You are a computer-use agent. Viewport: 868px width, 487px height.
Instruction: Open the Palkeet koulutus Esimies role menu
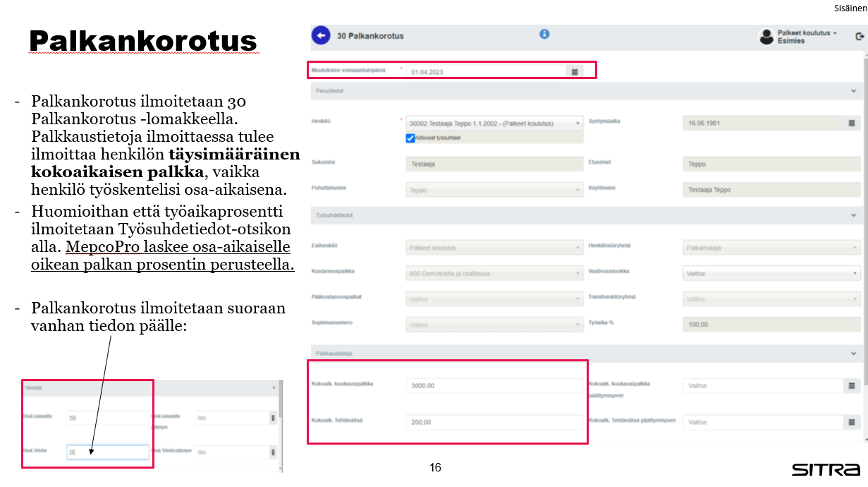pyautogui.click(x=800, y=33)
